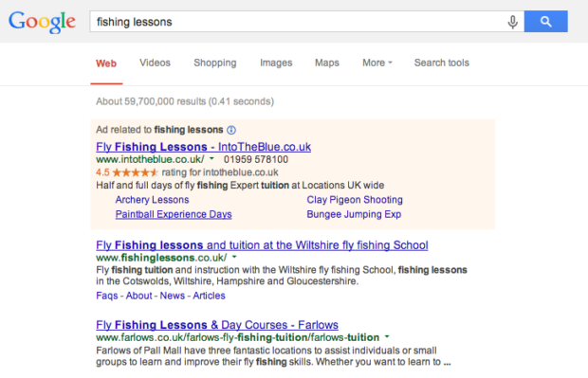Open Fly Fishing Lessons Farlows result
This screenshot has height=378, width=588.
pos(217,325)
